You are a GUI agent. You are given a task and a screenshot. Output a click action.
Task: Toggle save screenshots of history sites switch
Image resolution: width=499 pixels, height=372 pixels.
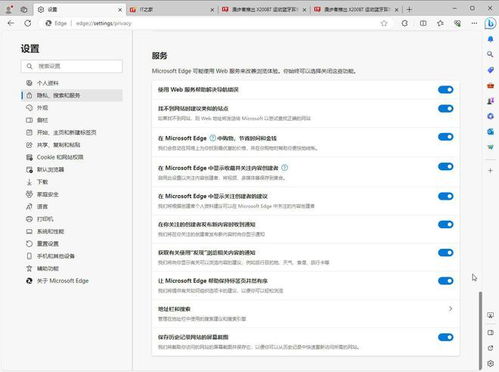(446, 337)
